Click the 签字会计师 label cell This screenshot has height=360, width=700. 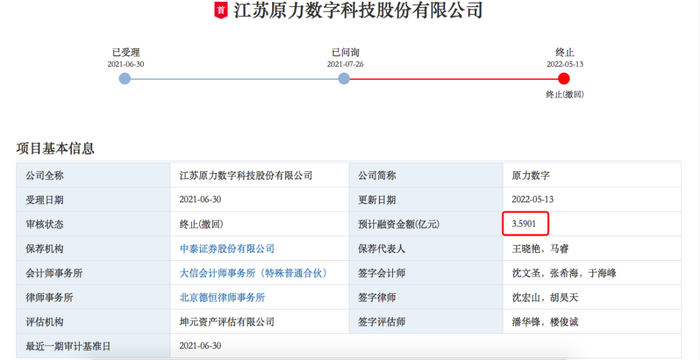(426, 273)
